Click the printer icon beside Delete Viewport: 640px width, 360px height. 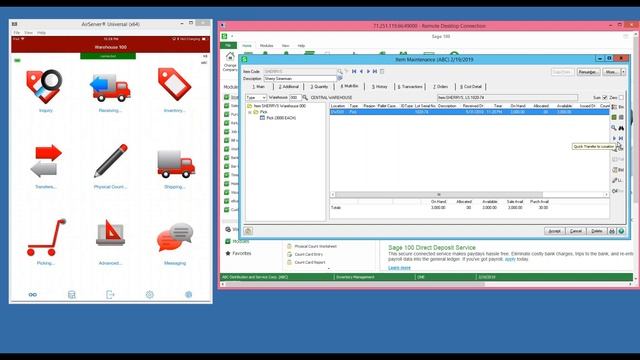pyautogui.click(x=612, y=231)
